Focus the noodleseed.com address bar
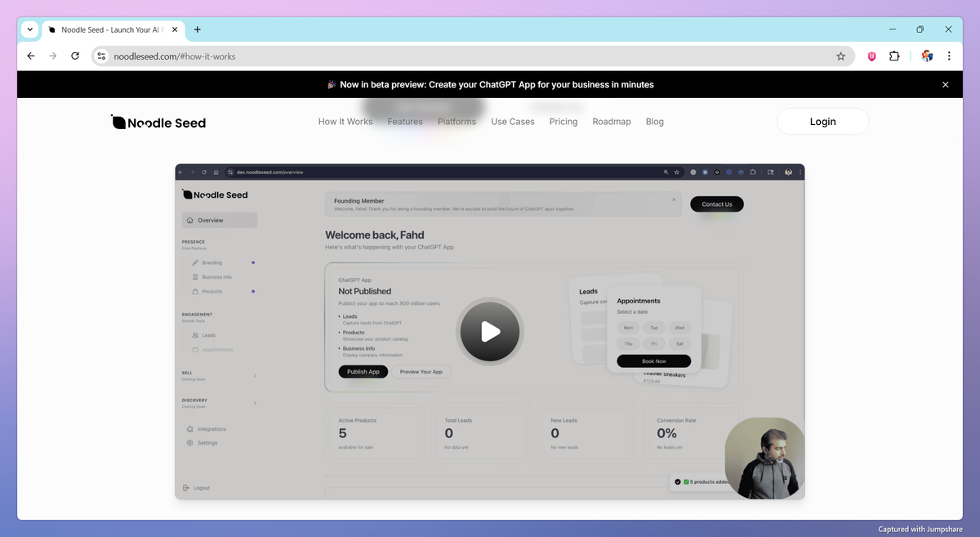 472,56
